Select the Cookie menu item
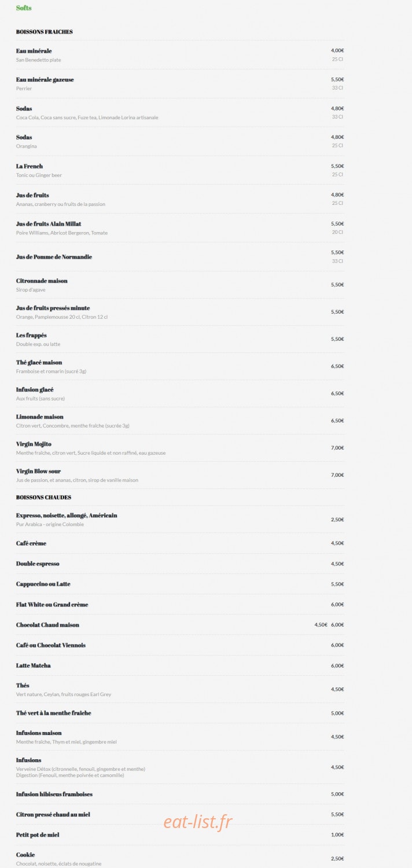 [x=25, y=855]
